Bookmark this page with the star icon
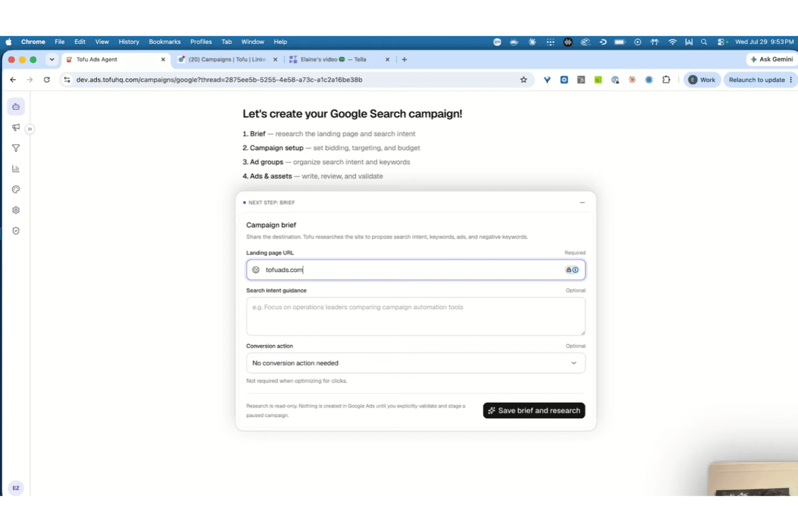 click(524, 80)
